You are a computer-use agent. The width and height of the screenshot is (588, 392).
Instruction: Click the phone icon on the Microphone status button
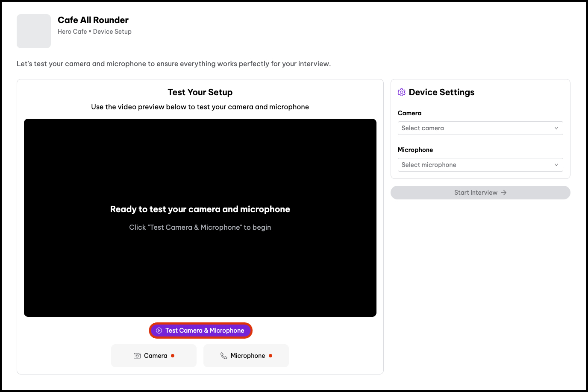click(x=224, y=355)
